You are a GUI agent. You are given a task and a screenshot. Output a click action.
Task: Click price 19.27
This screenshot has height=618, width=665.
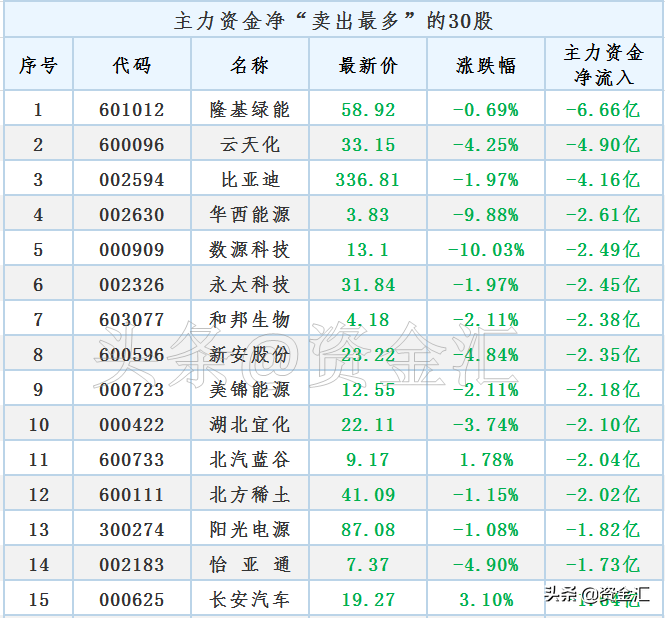tap(368, 600)
